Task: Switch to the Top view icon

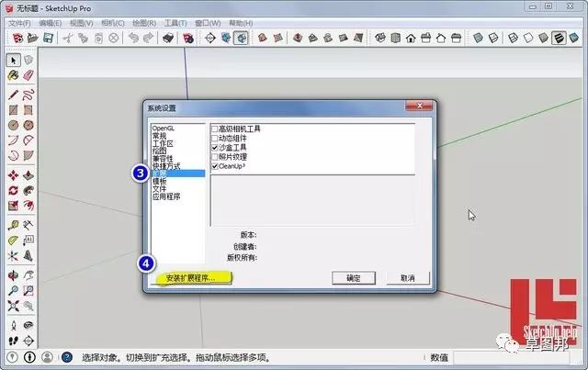Action: pyautogui.click(x=396, y=38)
